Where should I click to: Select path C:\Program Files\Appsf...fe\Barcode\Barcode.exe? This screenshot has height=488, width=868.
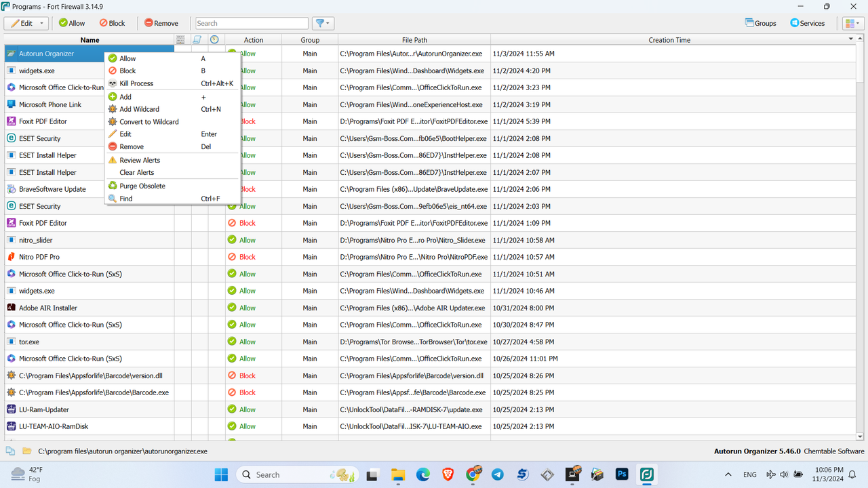tap(413, 392)
